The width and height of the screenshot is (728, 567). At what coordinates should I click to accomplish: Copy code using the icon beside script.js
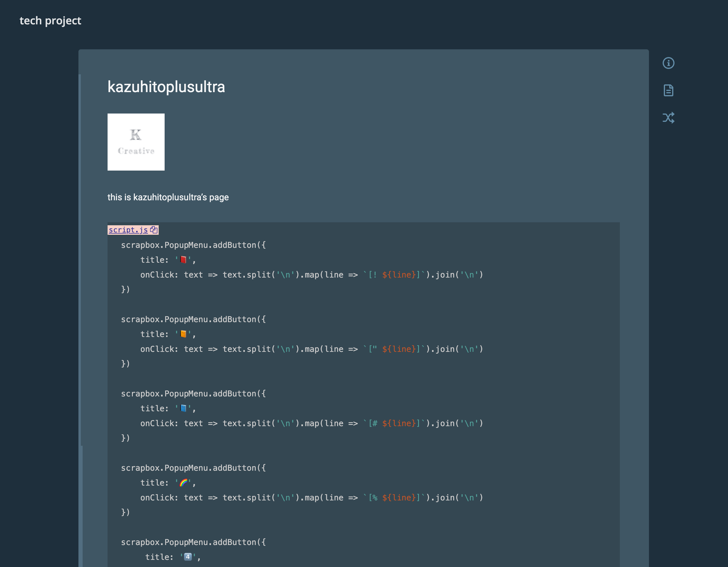pos(154,230)
